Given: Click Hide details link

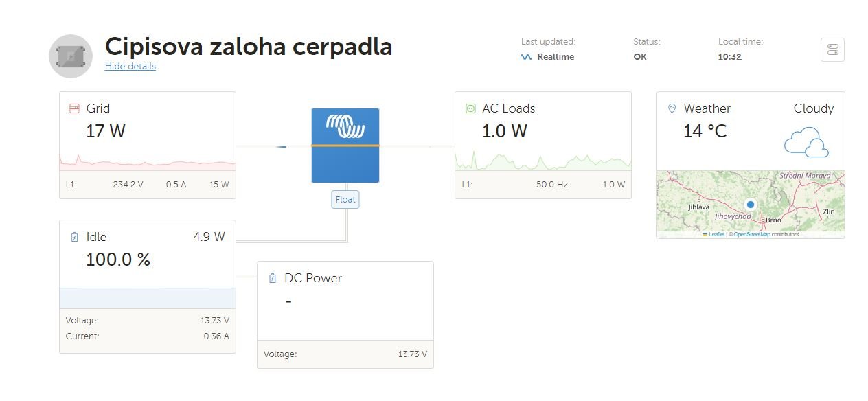Looking at the screenshot, I should coord(130,67).
